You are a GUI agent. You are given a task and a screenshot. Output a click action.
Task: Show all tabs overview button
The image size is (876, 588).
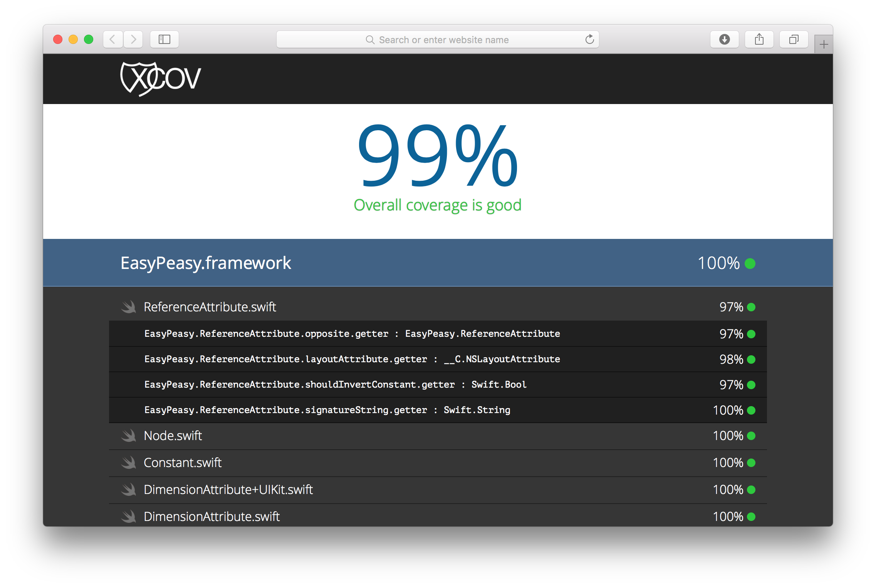coord(794,39)
